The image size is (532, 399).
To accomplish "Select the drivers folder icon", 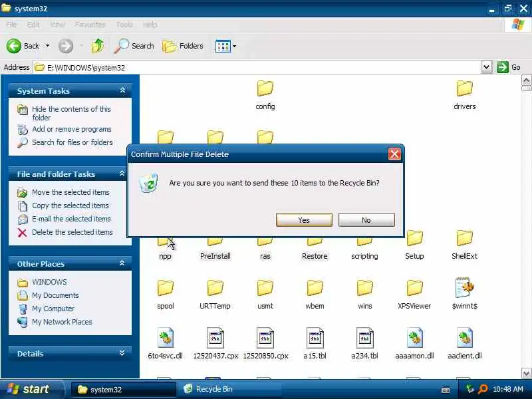I will [464, 88].
